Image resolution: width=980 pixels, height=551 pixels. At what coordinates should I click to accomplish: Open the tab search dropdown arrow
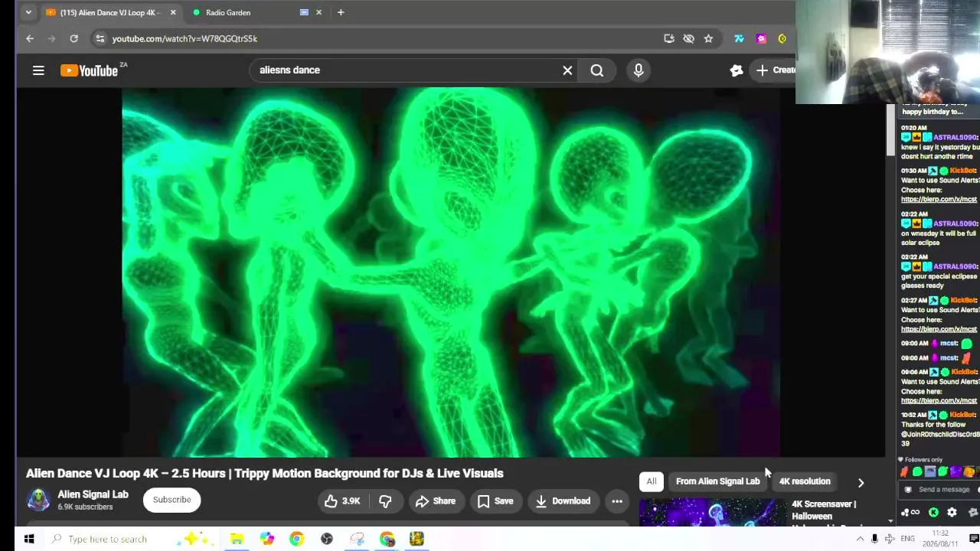28,12
